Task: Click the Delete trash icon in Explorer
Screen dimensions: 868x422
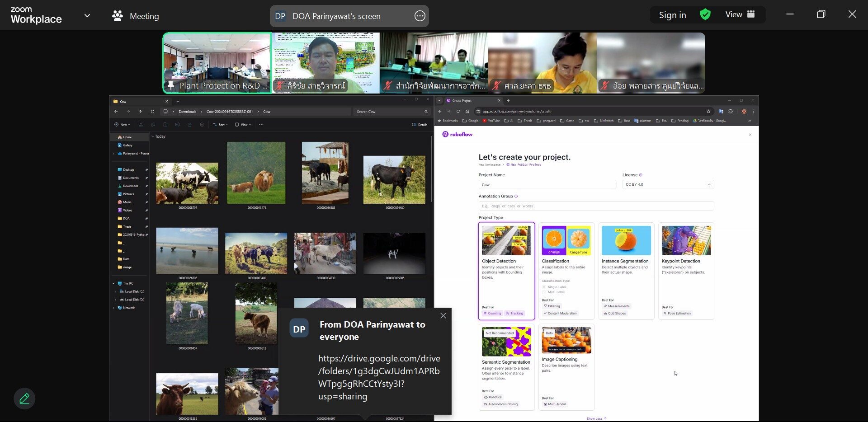Action: coord(202,125)
